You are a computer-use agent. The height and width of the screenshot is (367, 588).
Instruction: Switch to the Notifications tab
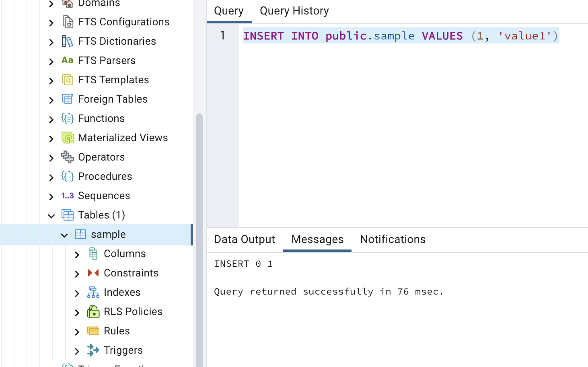[x=393, y=239]
